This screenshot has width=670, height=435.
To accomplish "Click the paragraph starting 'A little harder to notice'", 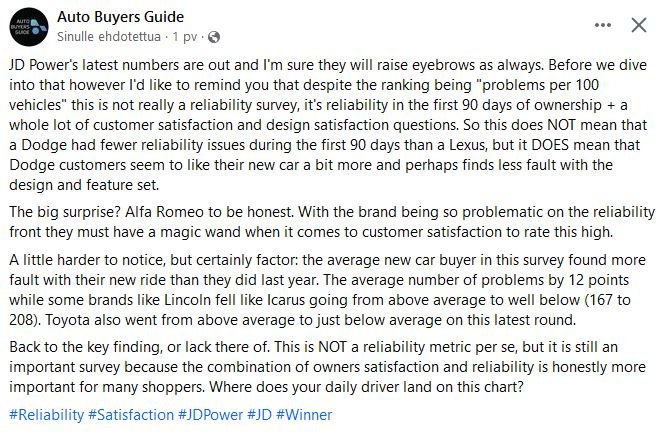I will coord(327,290).
